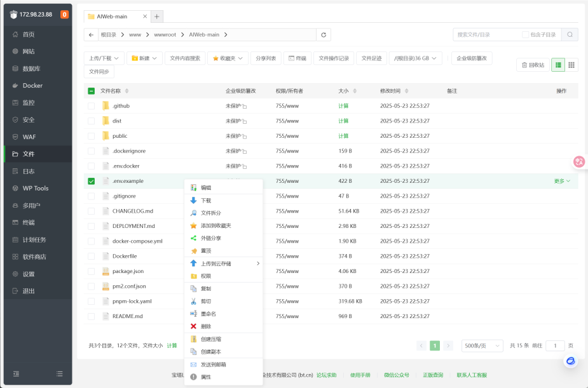Choose 下载 from the context menu
Image resolution: width=588 pixels, height=388 pixels.
click(x=224, y=201)
